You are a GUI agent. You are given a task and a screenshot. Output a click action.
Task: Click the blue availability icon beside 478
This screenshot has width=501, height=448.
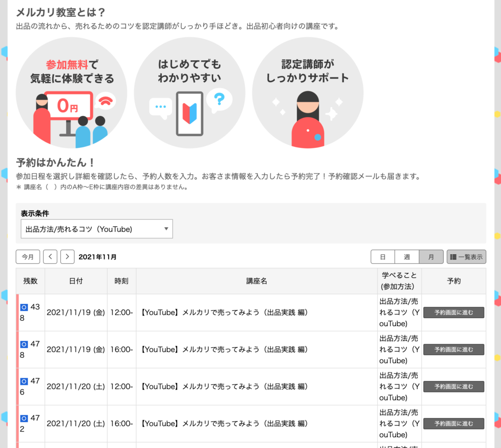[24, 344]
